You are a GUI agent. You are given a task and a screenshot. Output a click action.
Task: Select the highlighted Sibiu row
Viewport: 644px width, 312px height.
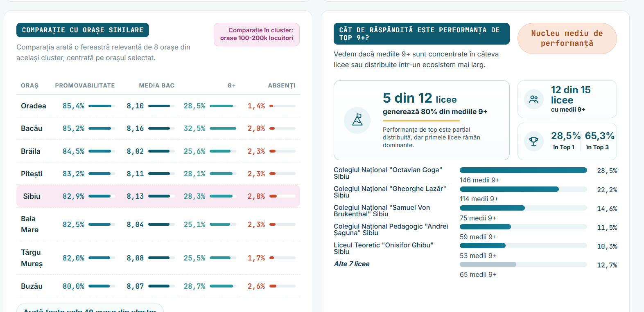tap(158, 196)
